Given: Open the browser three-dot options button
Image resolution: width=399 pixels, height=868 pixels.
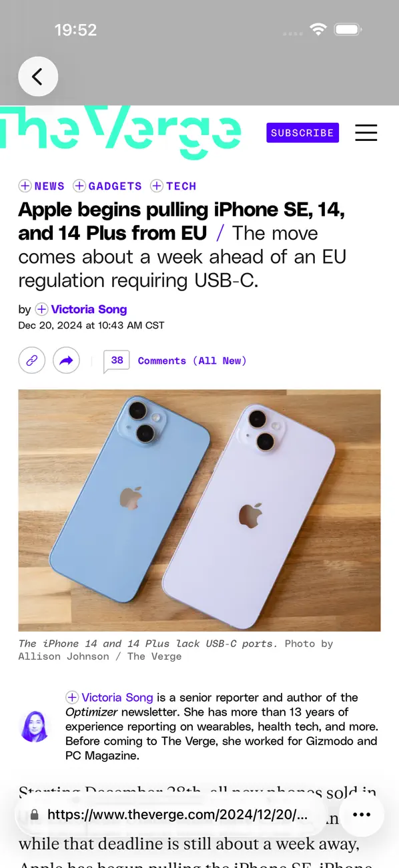Looking at the screenshot, I should [362, 815].
